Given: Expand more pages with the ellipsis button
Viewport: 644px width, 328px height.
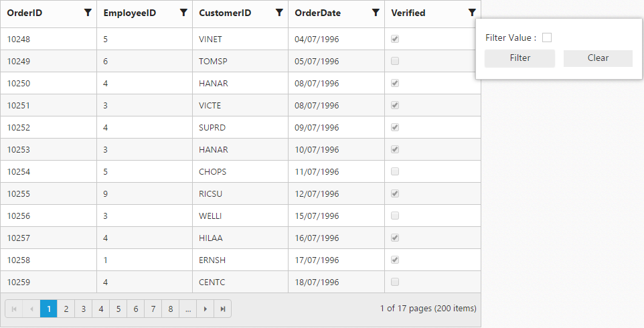Looking at the screenshot, I should click(189, 309).
